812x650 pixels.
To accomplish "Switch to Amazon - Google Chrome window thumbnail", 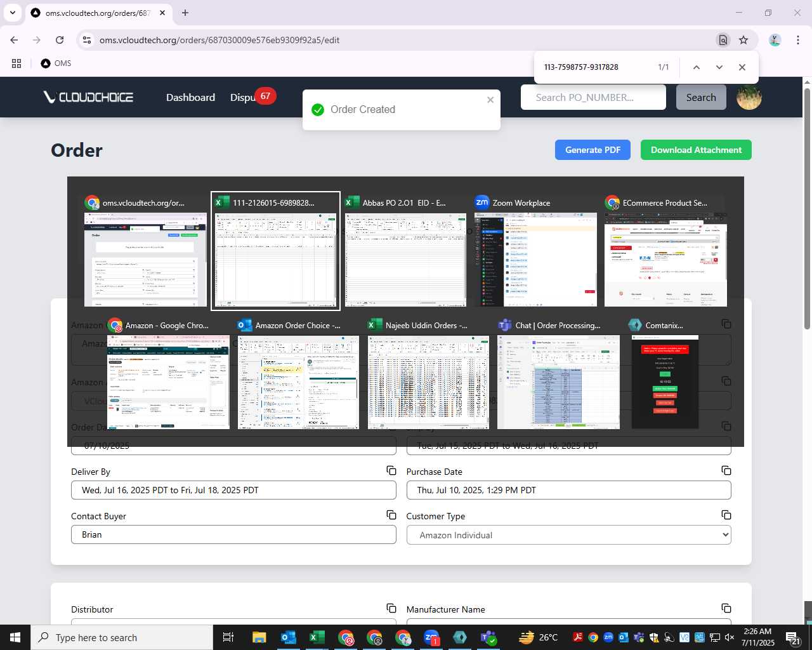I will click(168, 375).
